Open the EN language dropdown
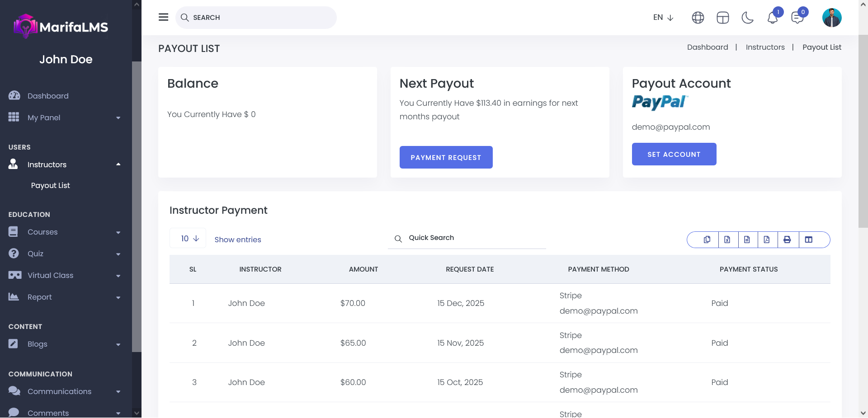The width and height of the screenshot is (868, 418). click(x=663, y=18)
